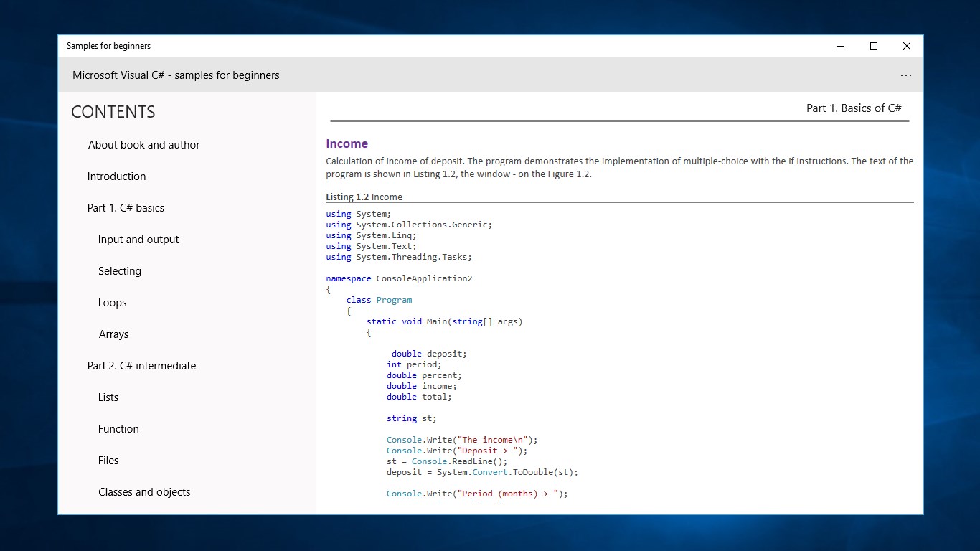Click the string st declaration line
980x551 pixels.
411,418
